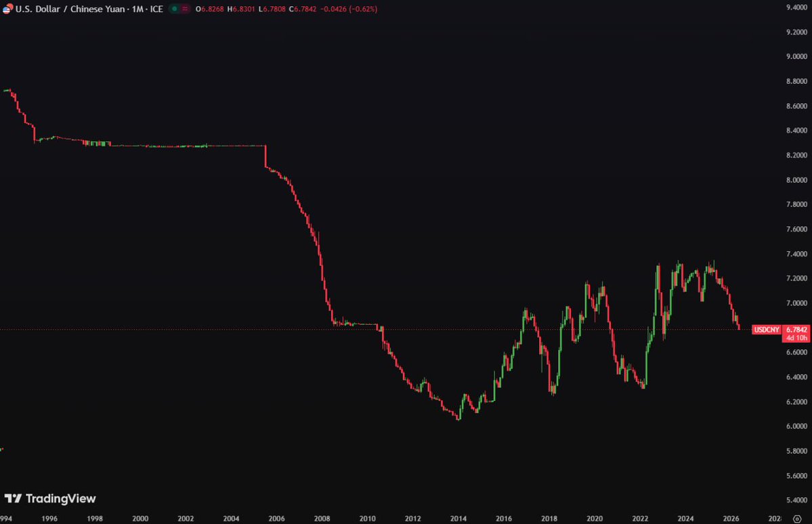Click the 8.8000 price scale label
This screenshot has width=812, height=524.
[796, 81]
